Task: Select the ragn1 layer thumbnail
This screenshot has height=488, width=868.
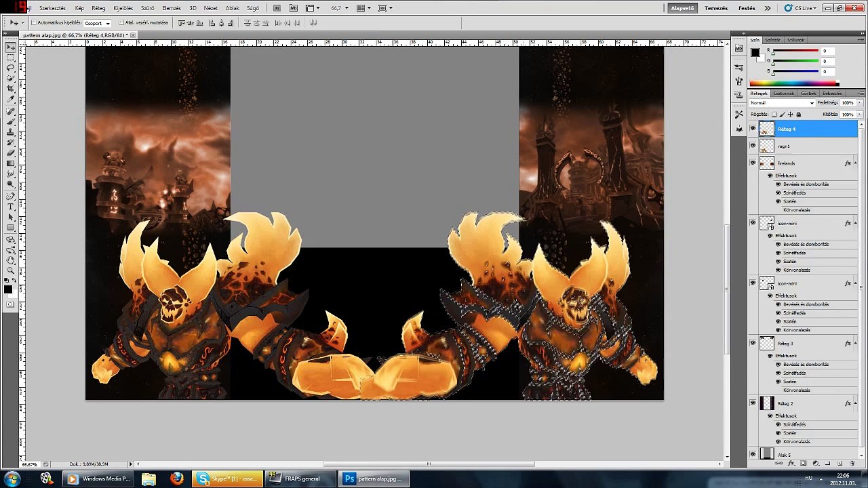Action: (x=767, y=146)
